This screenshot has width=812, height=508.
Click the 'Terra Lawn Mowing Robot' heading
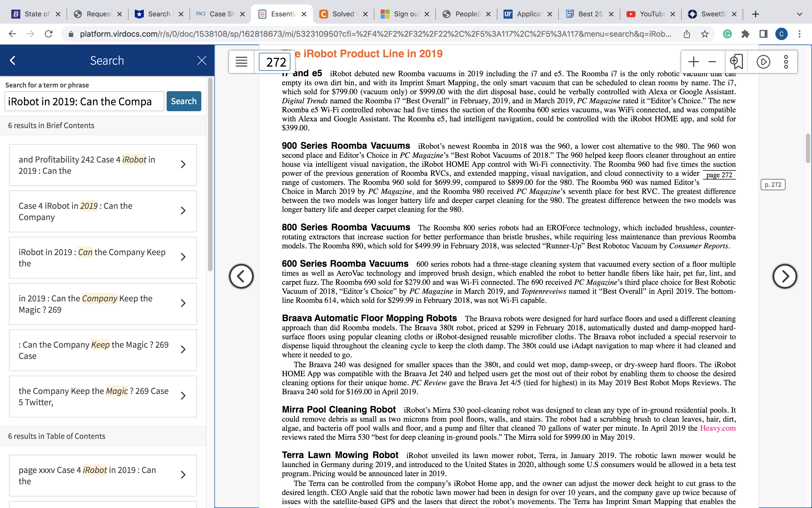coord(340,455)
